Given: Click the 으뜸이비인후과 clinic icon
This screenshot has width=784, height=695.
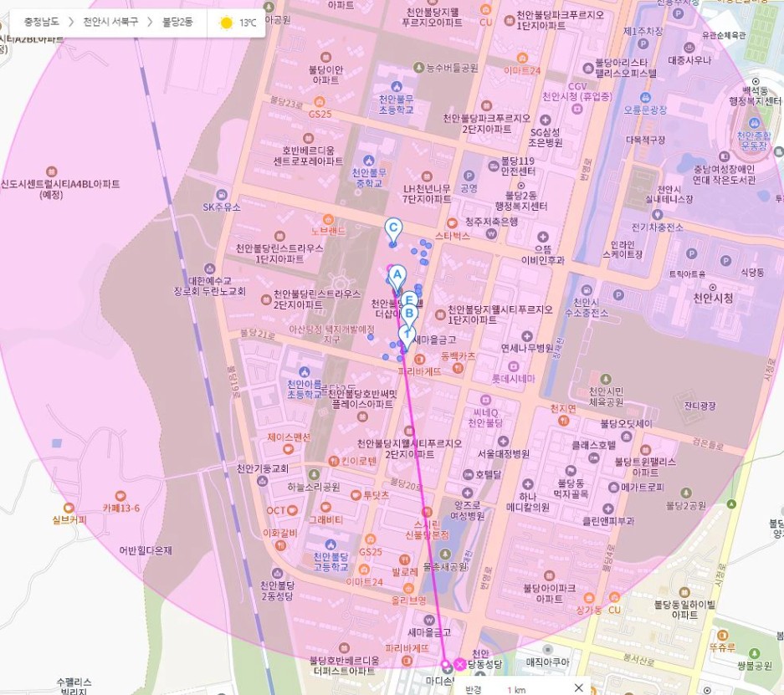Looking at the screenshot, I should pos(543,237).
